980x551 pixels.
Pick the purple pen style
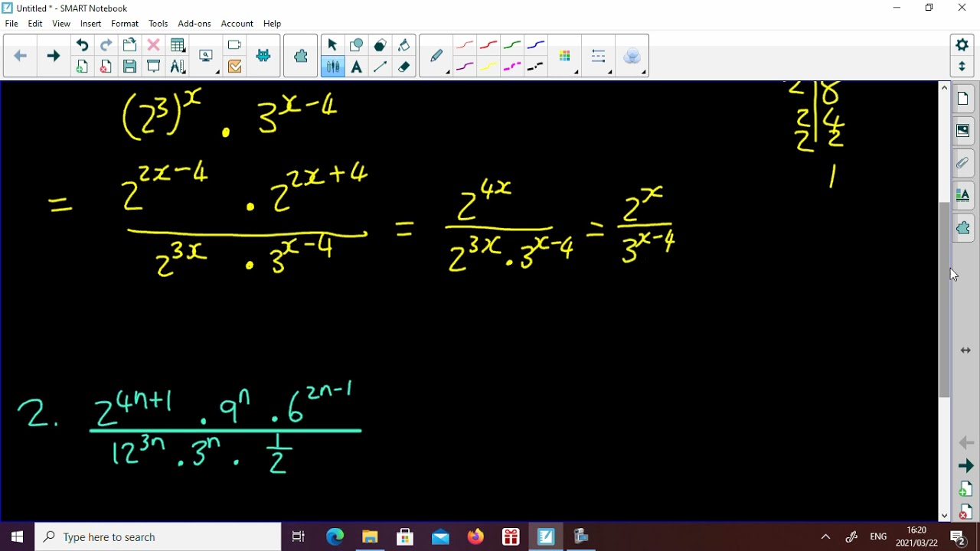pyautogui.click(x=464, y=67)
